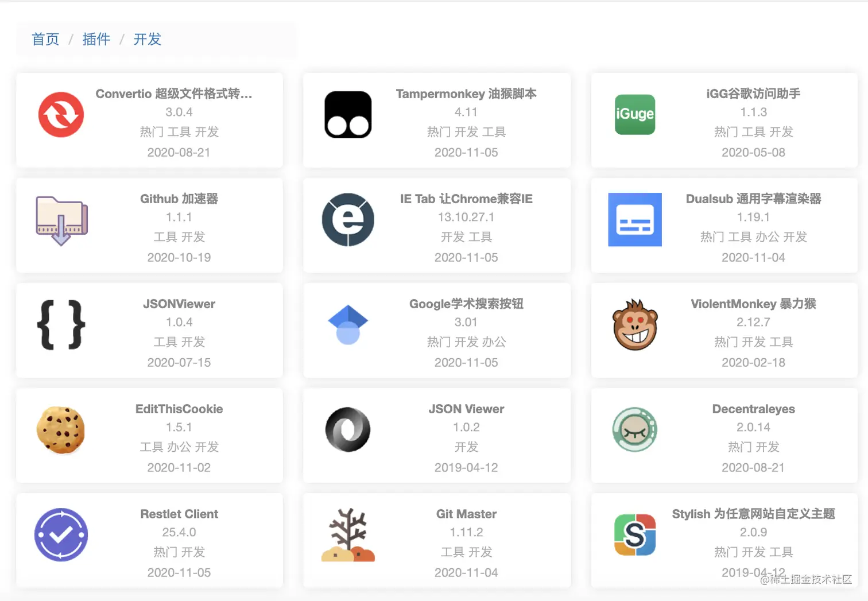Click the JSON Viewer black ring icon
The height and width of the screenshot is (601, 868).
(348, 430)
